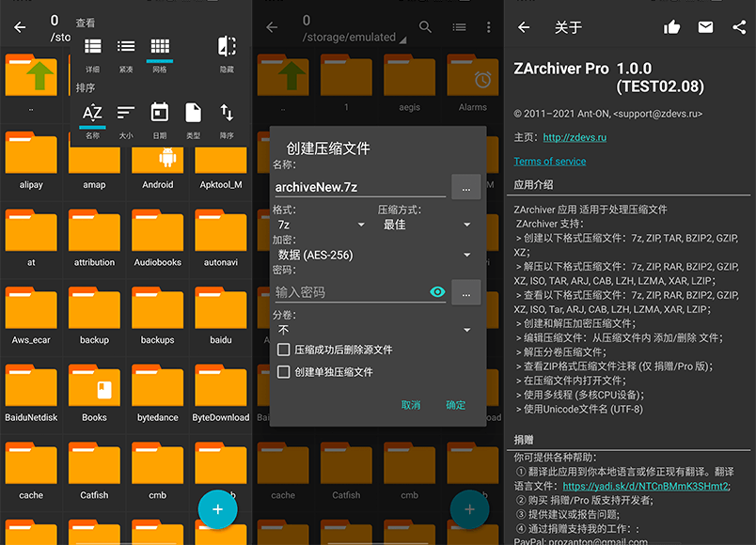Check 创建单独压缩文件 checkbox

284,371
